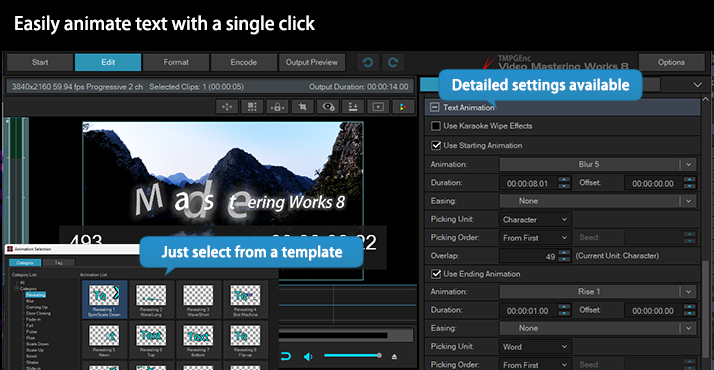The image size is (714, 370).
Task: Click starting Duration 00:00:08.01 field
Action: (528, 183)
